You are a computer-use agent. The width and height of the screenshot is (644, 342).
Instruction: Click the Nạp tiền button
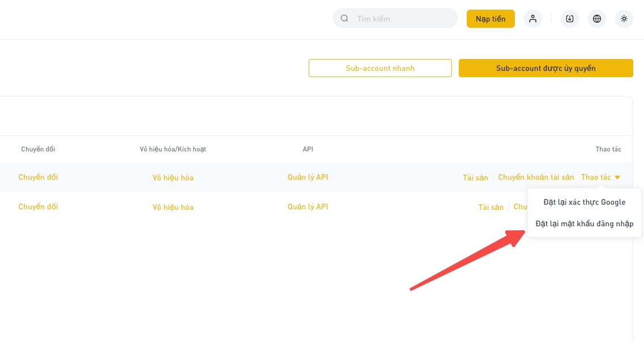(491, 19)
